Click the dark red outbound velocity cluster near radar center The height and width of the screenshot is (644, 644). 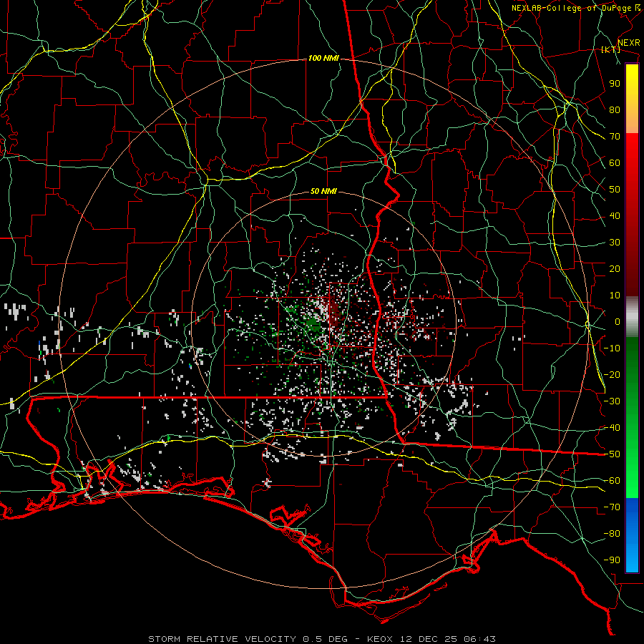click(336, 313)
